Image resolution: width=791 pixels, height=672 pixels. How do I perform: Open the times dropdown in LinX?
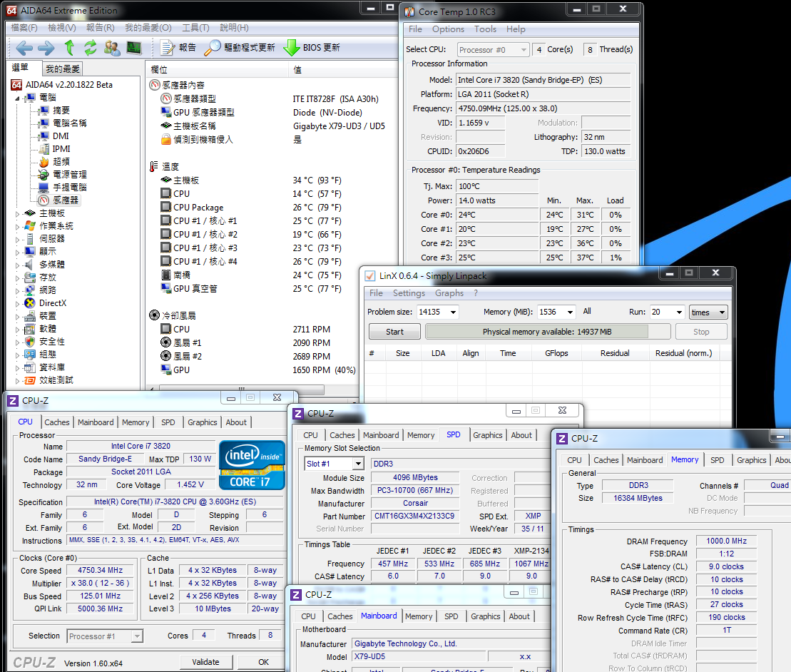[x=708, y=312]
